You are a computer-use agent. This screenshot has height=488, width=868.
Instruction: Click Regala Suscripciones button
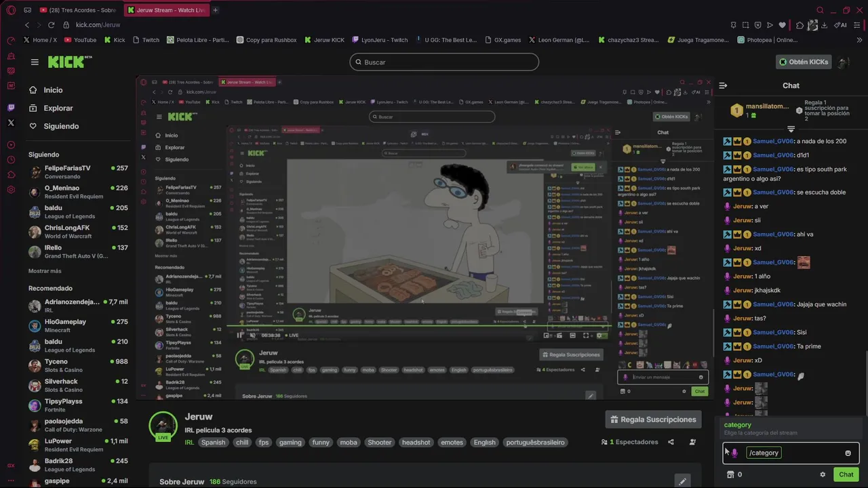[x=654, y=420]
